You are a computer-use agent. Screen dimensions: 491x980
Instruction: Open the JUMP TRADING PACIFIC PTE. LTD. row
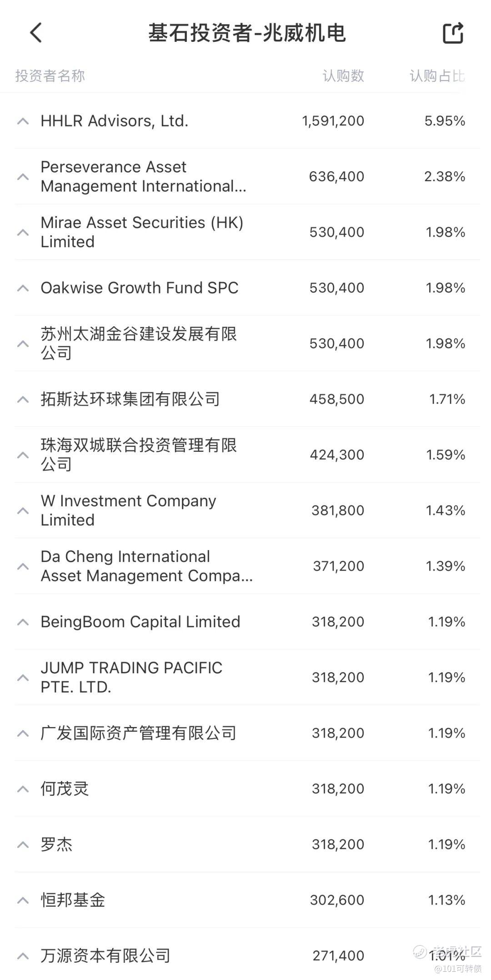(x=247, y=677)
